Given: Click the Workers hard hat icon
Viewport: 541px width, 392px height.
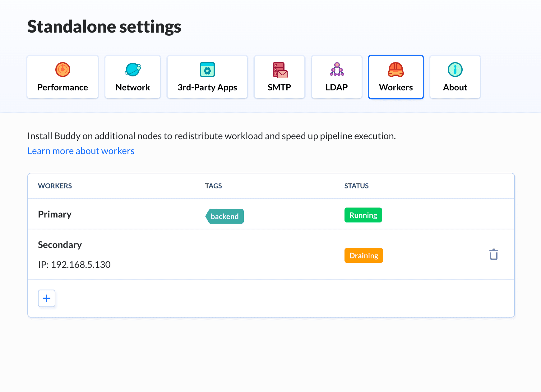Looking at the screenshot, I should click(x=395, y=70).
